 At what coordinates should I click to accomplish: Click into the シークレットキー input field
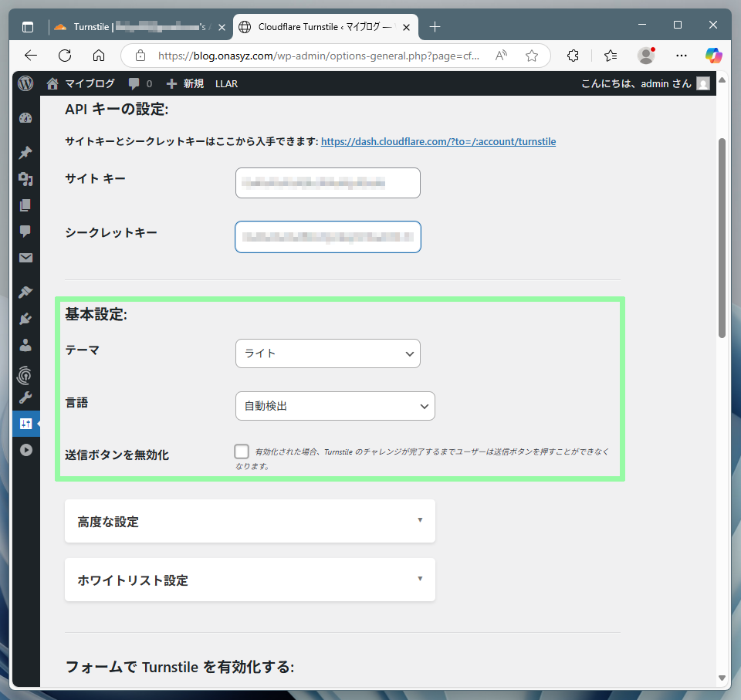coord(327,237)
